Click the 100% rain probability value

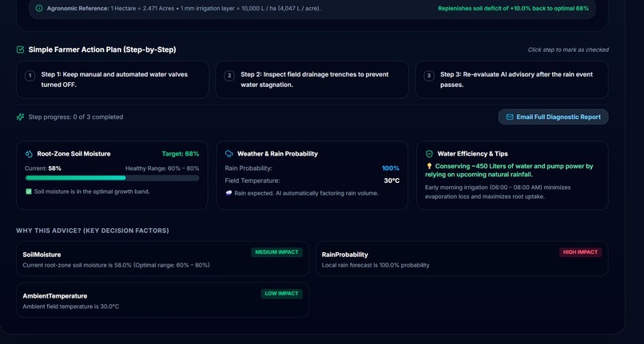pos(391,168)
